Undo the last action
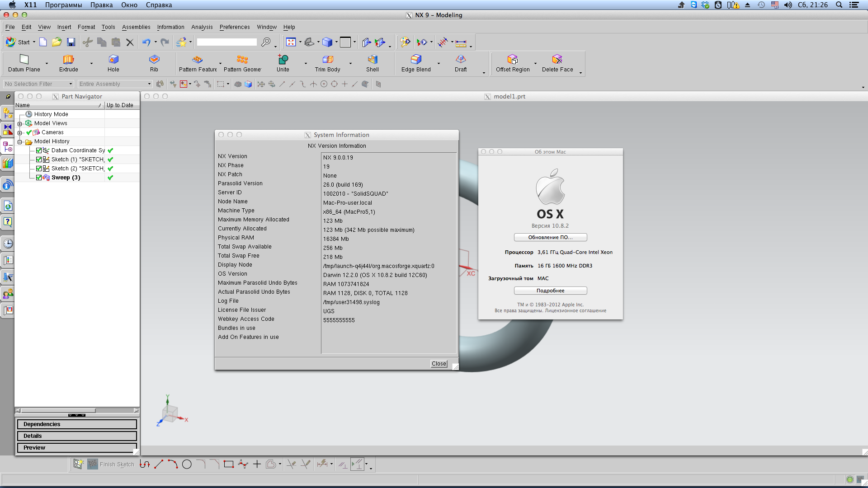The height and width of the screenshot is (488, 868). (146, 42)
